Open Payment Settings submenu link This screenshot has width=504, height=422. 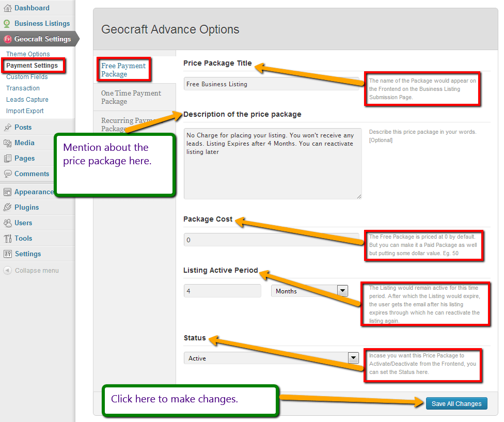coord(32,66)
